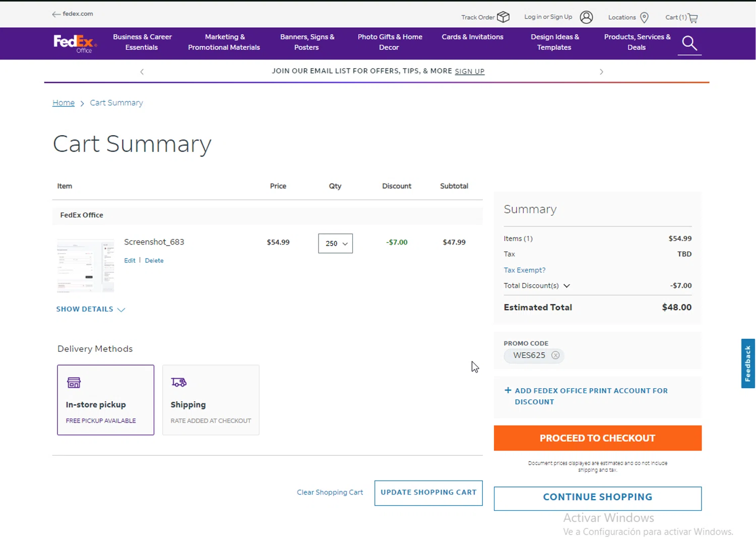Click the Tax Exempt? link

coord(525,270)
